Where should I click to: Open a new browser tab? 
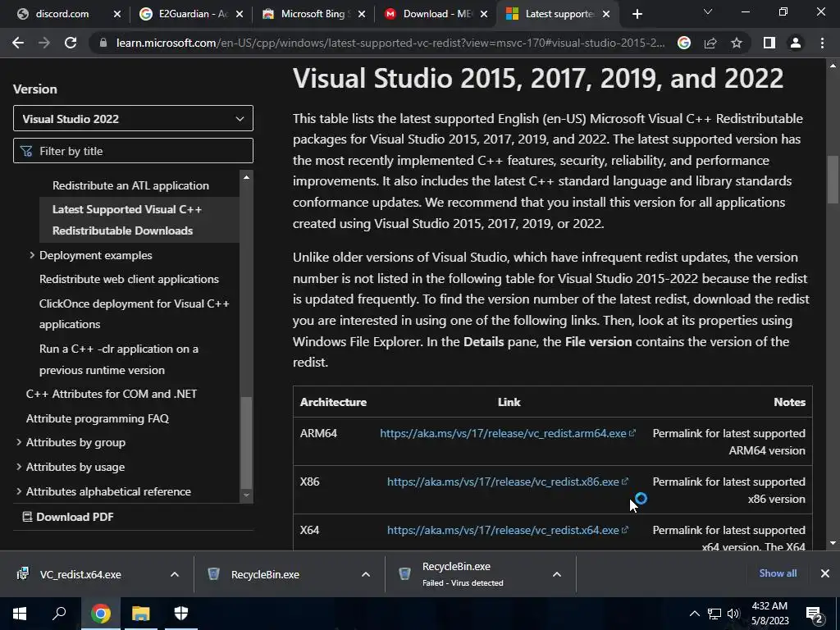[637, 14]
